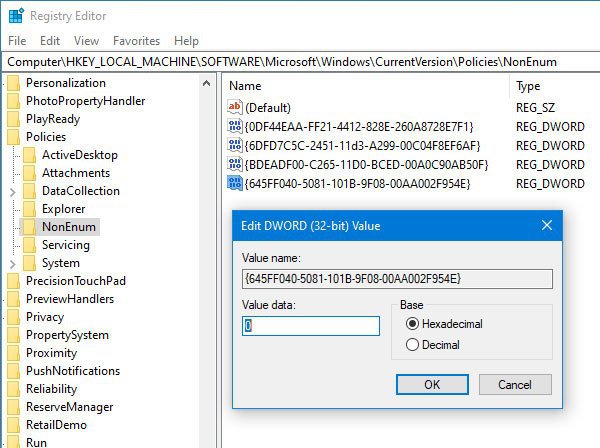Click the tree pane scroll up arrow
This screenshot has width=600, height=448.
[206, 83]
